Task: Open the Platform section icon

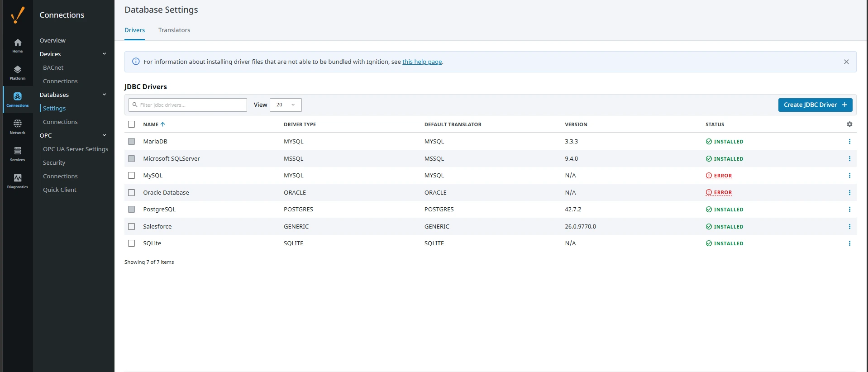Action: pos(18,72)
